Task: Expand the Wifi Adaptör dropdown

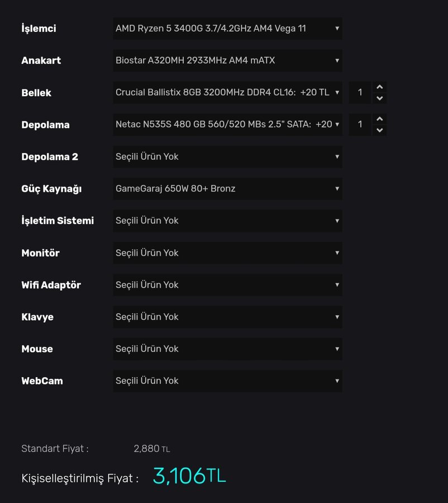Action: pyautogui.click(x=227, y=285)
